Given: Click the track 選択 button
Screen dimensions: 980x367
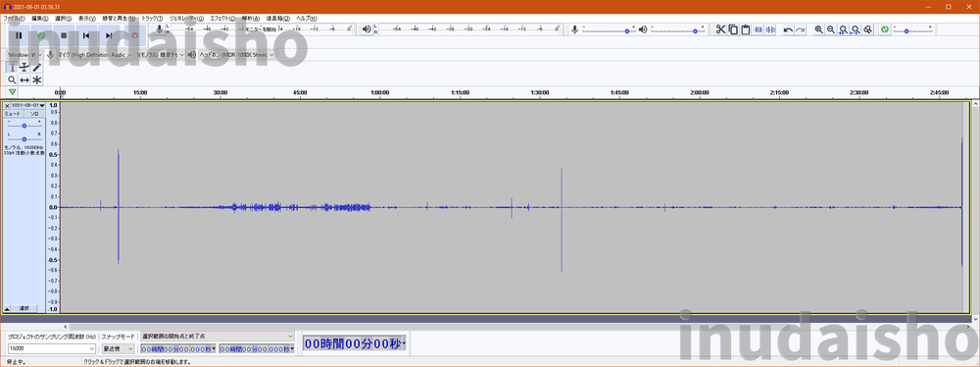Looking at the screenshot, I should (24, 308).
